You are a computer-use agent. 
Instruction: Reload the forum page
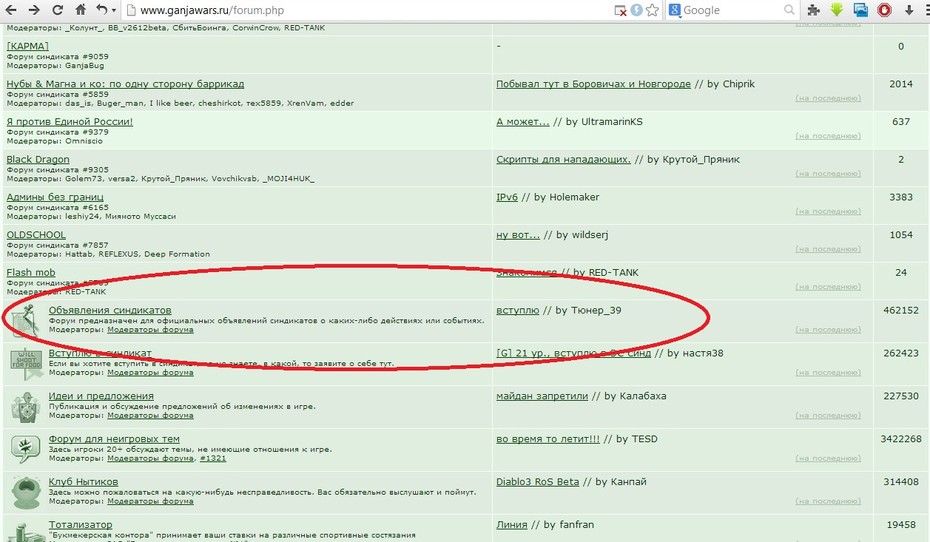(58, 10)
